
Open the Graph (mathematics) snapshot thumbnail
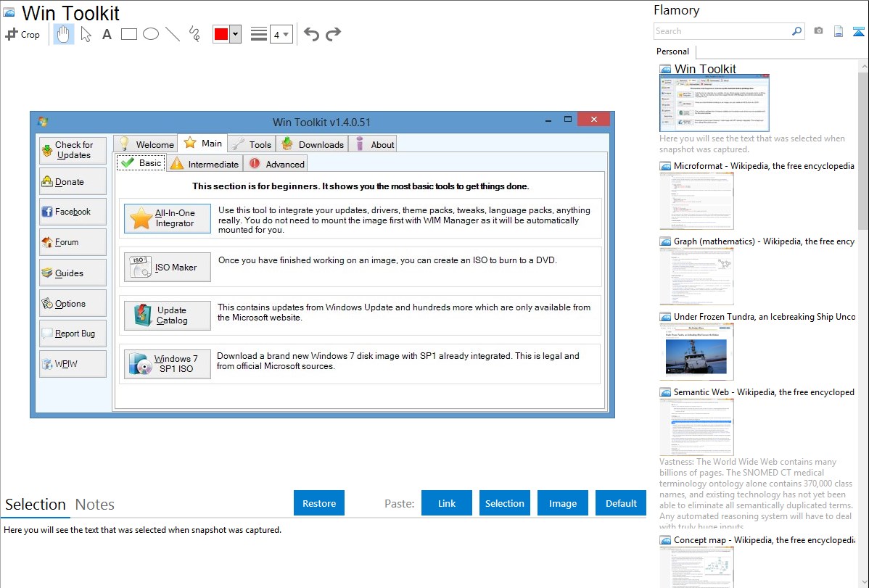pyautogui.click(x=696, y=276)
